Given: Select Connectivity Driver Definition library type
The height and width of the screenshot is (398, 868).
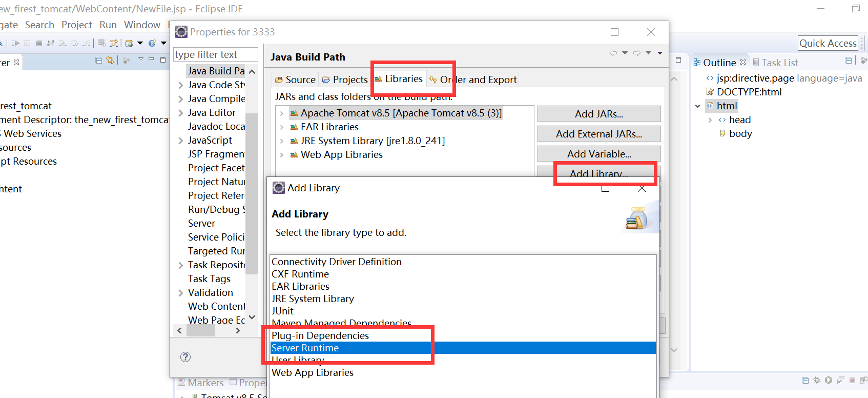Looking at the screenshot, I should pos(463,262).
